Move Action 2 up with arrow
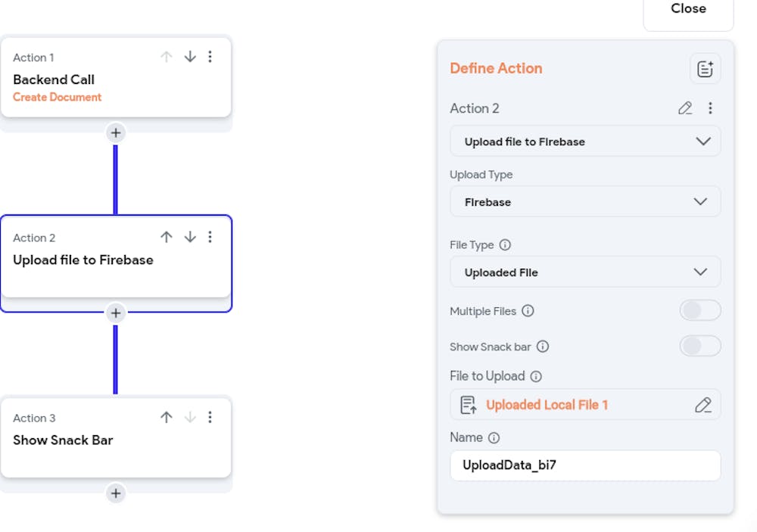The width and height of the screenshot is (757, 532). click(x=167, y=237)
